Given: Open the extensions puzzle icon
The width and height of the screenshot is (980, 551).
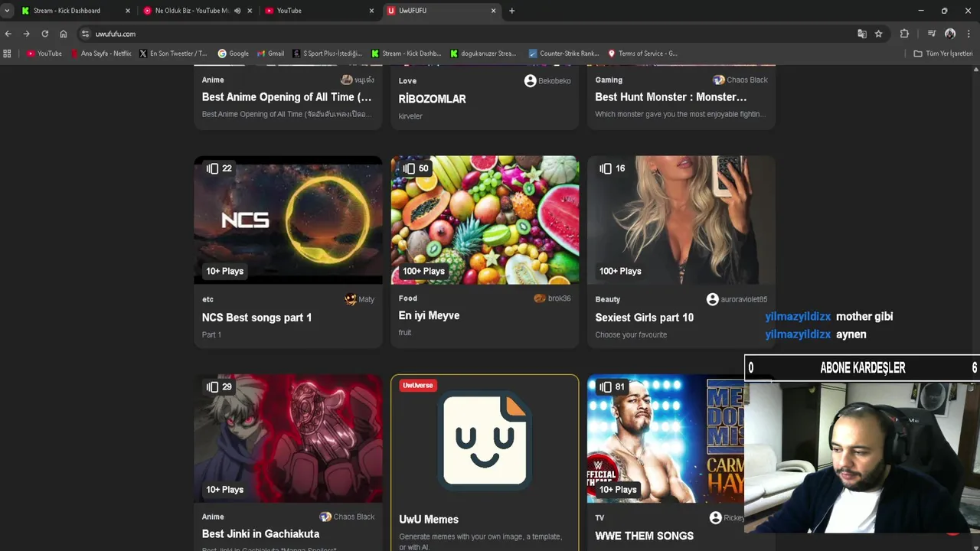Looking at the screenshot, I should (904, 34).
